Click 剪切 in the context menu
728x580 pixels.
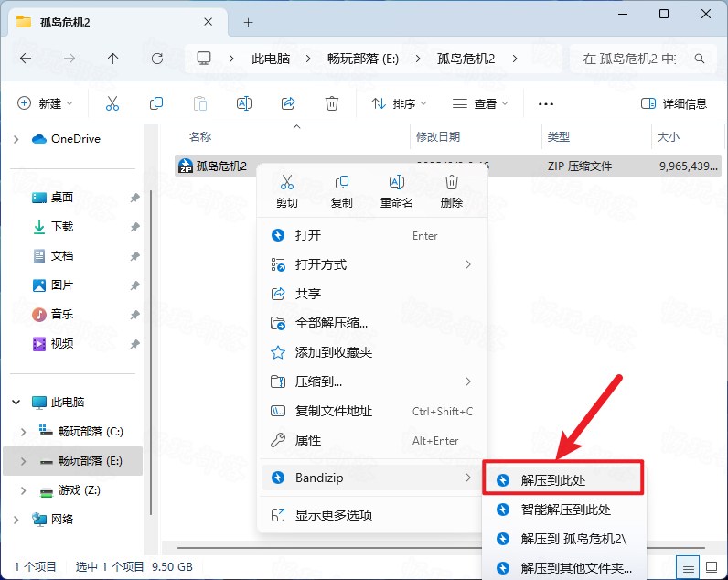[287, 191]
